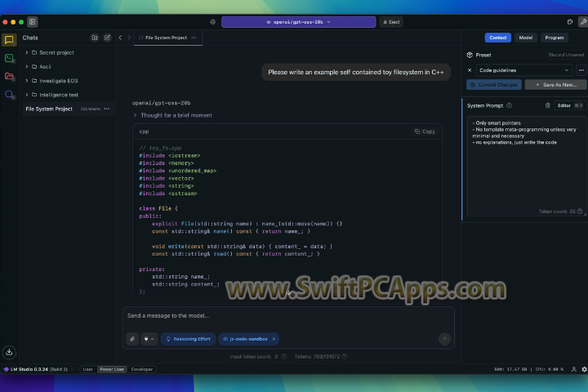Open the options icon at top right
This screenshot has height=392, width=588.
[570, 22]
